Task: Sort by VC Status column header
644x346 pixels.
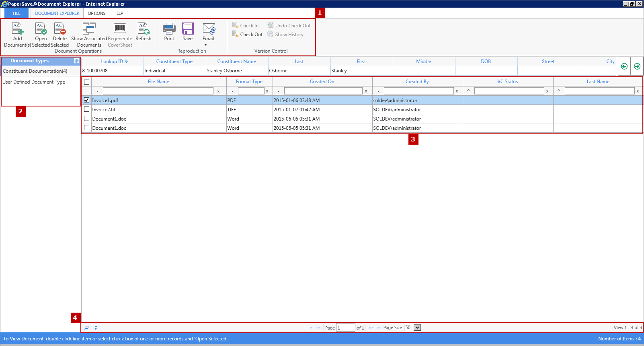Action: coord(508,82)
